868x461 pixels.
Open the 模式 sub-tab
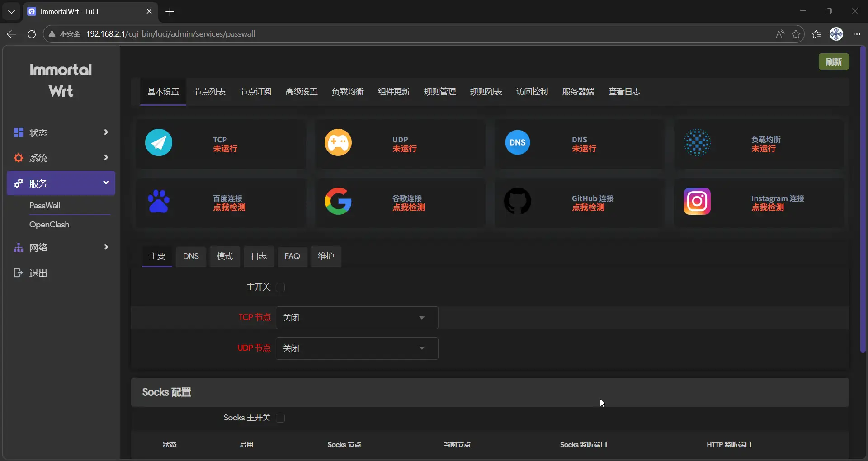pos(225,256)
